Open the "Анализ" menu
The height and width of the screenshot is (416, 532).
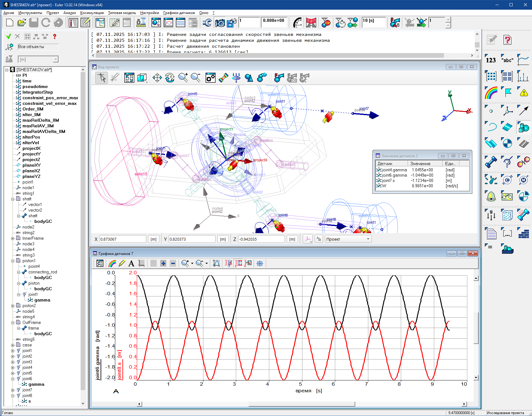coord(69,13)
